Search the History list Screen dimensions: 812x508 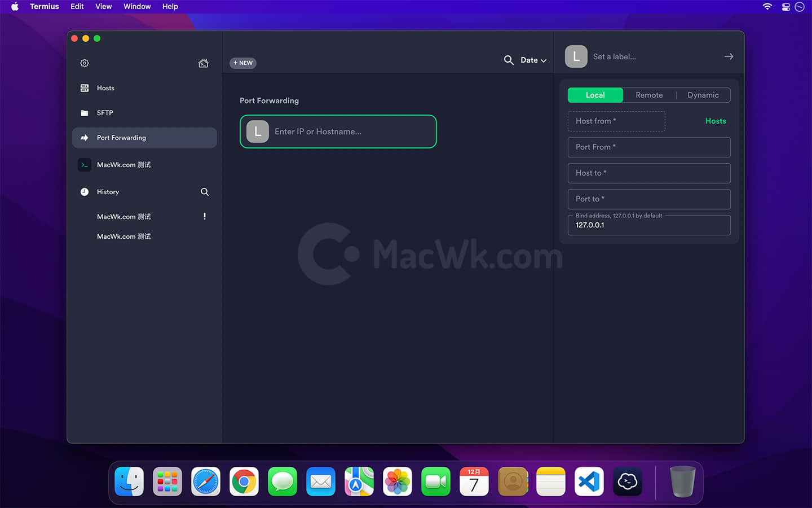(205, 192)
